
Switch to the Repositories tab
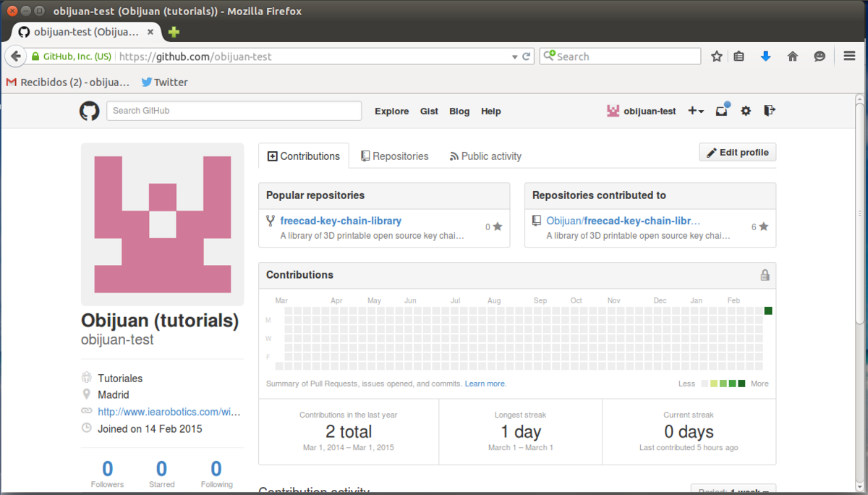(395, 156)
